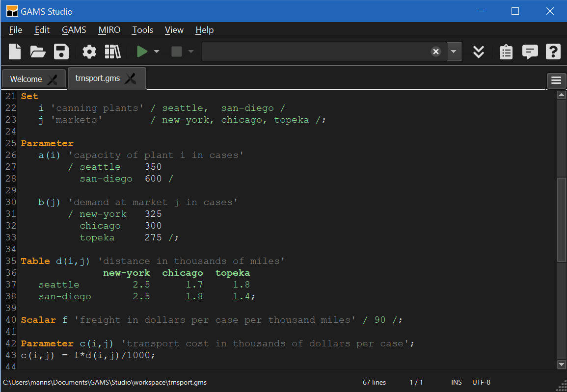Click the open folder icon

click(38, 52)
